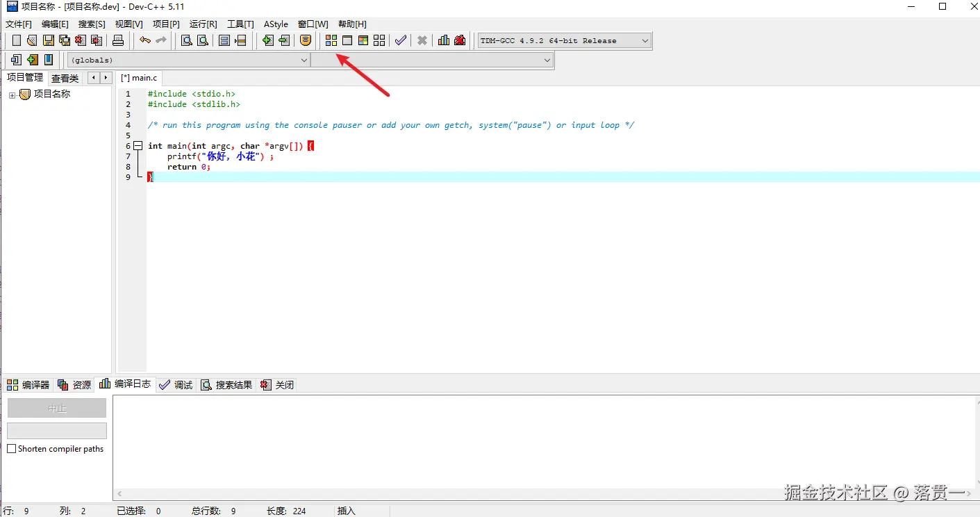Click the New source file icon
Screen dimensions: 980x517
(x=17, y=40)
